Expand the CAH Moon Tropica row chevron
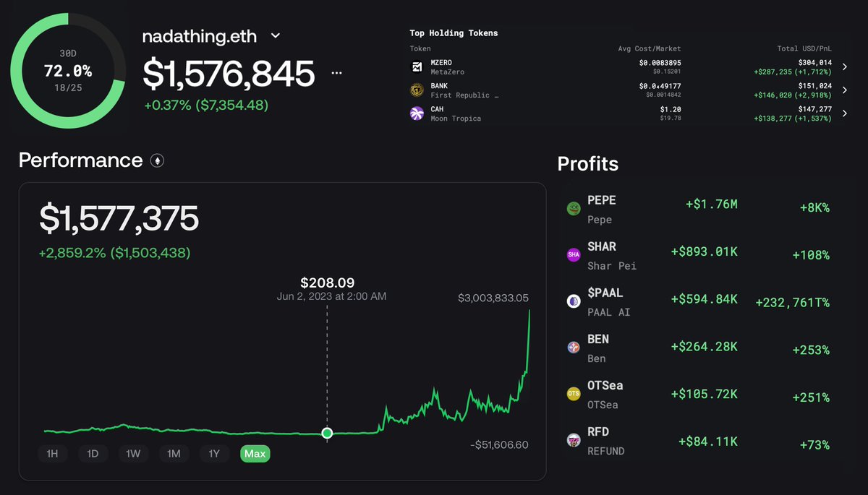 pyautogui.click(x=844, y=113)
